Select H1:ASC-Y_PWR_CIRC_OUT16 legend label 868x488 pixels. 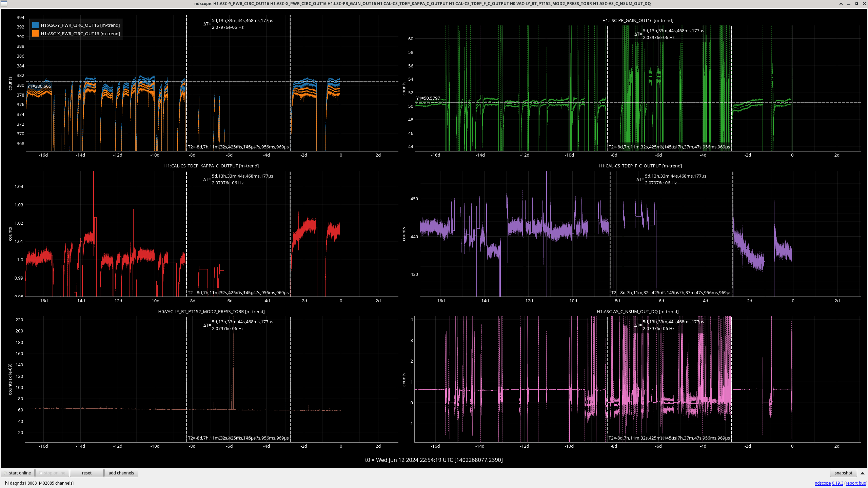coord(80,25)
